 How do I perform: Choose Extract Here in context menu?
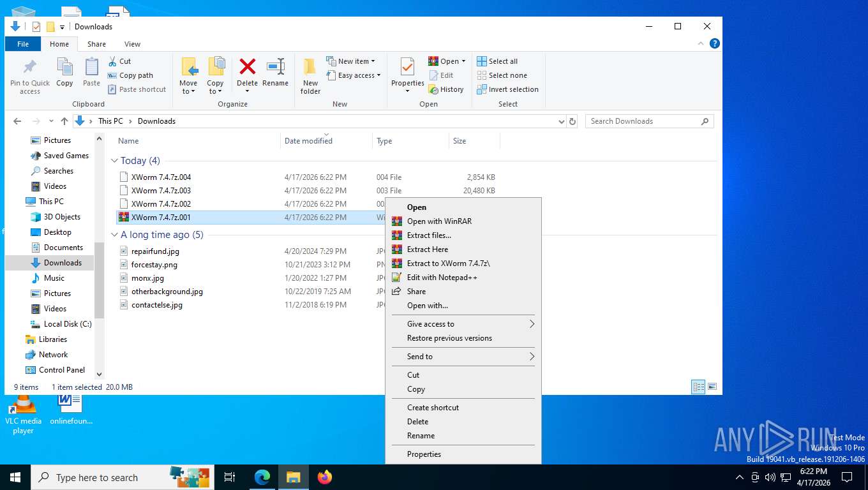point(463,249)
